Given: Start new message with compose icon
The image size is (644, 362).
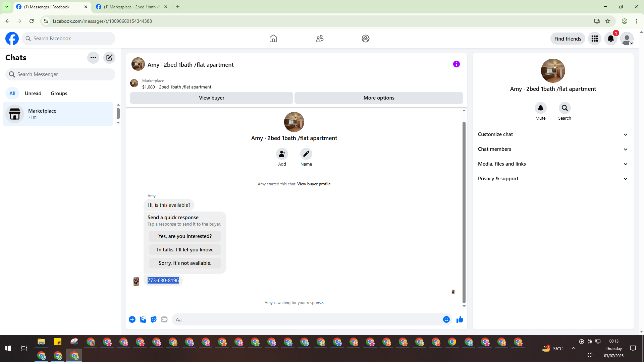Looking at the screenshot, I should tap(109, 58).
